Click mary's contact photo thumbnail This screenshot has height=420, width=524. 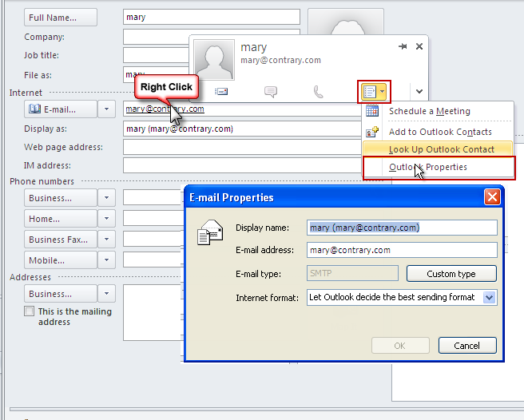[214, 60]
